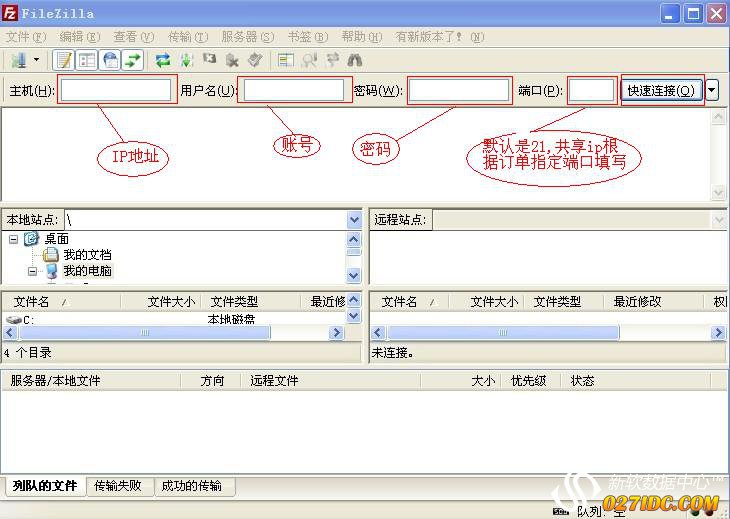This screenshot has width=730, height=519.
Task: Click the 优先级 queue column header
Action: tap(530, 381)
